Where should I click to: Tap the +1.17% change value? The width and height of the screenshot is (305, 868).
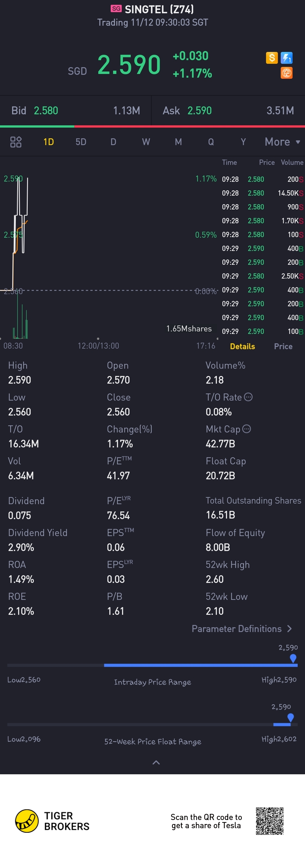click(x=192, y=73)
